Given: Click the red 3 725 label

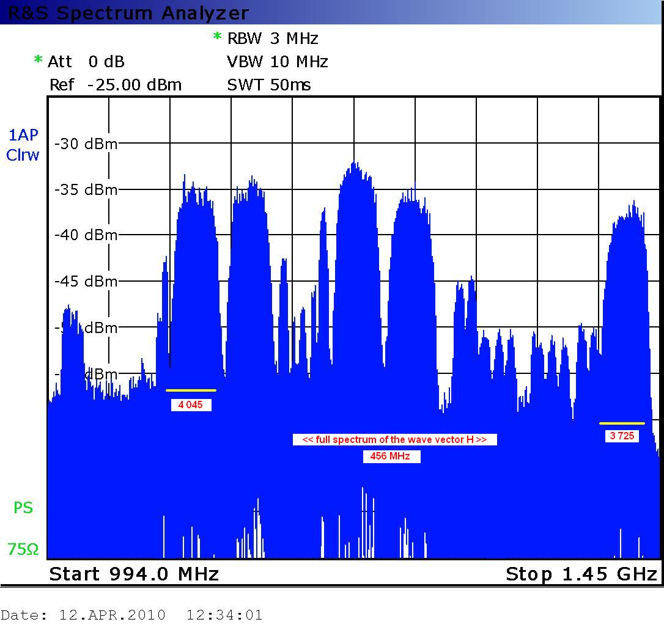Looking at the screenshot, I should [x=622, y=436].
